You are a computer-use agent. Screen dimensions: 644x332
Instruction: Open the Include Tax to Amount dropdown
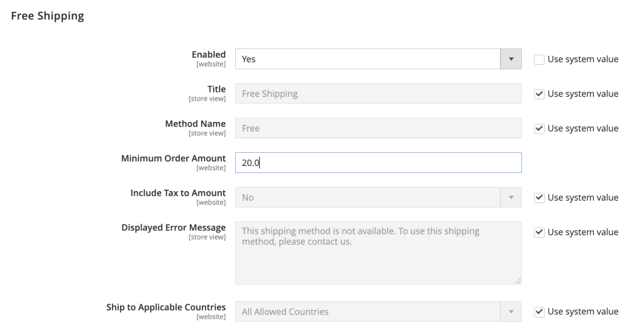378,197
